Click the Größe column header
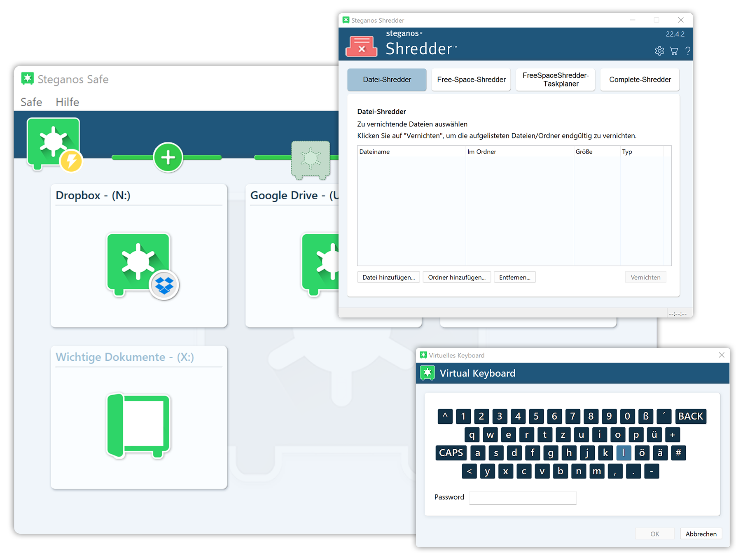743x560 pixels. point(597,152)
